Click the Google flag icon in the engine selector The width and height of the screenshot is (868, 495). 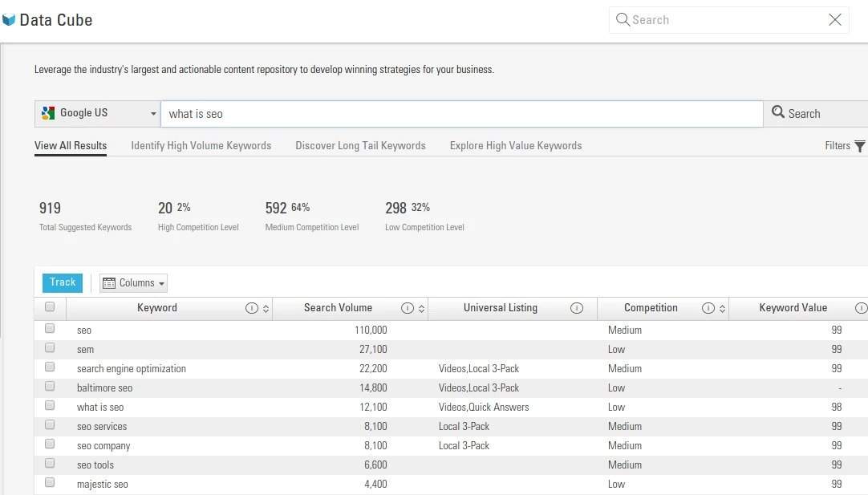click(48, 113)
